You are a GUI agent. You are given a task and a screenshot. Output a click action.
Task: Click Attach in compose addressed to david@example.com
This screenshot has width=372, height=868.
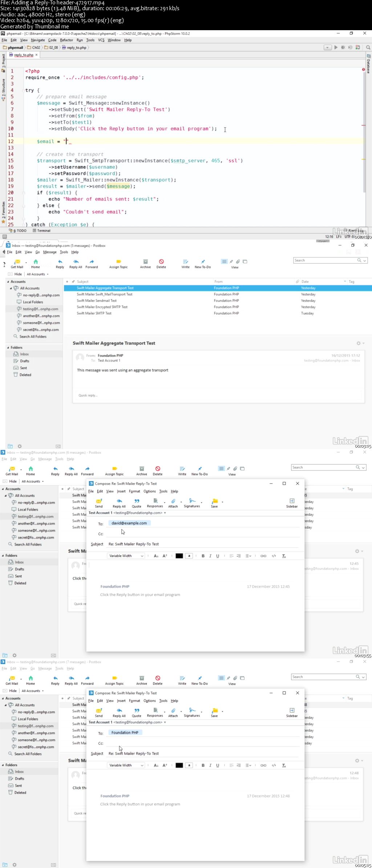click(173, 503)
